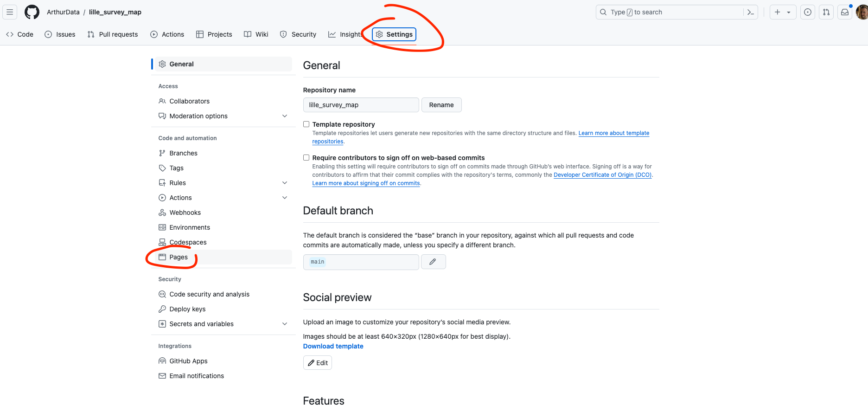The height and width of the screenshot is (406, 868).
Task: Click the search magnifier icon
Action: click(603, 12)
